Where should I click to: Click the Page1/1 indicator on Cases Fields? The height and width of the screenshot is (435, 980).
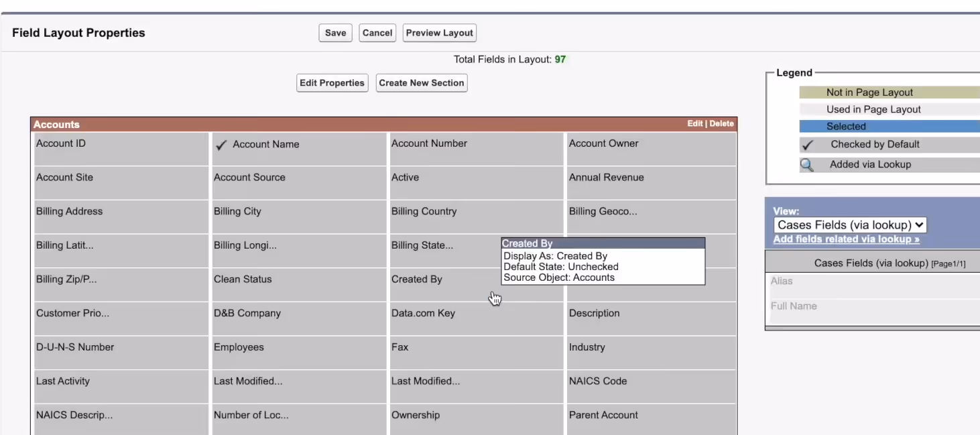click(x=949, y=263)
